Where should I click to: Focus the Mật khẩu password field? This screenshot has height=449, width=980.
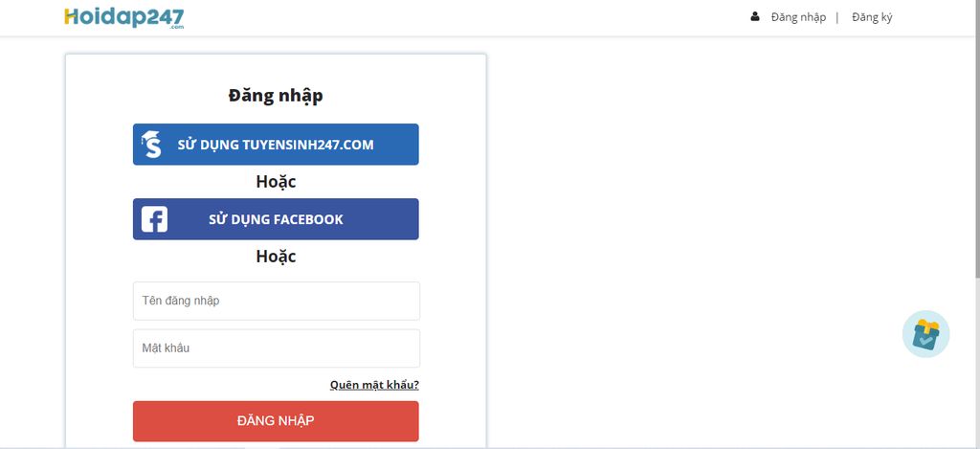[x=276, y=348]
